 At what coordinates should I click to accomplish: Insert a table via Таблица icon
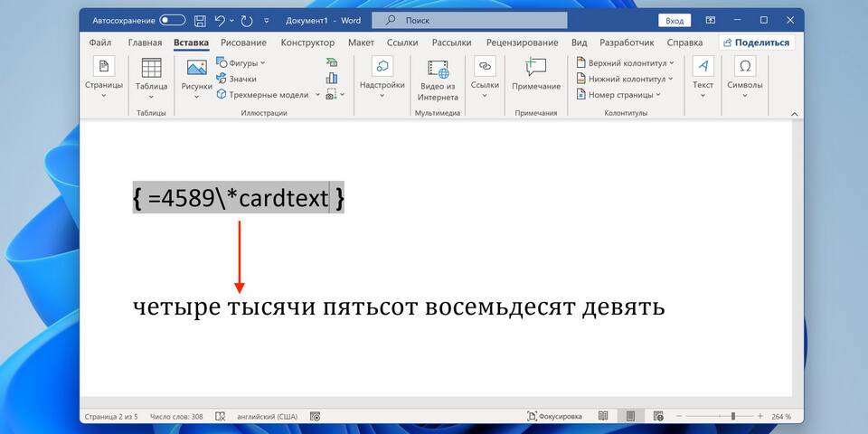tap(151, 68)
